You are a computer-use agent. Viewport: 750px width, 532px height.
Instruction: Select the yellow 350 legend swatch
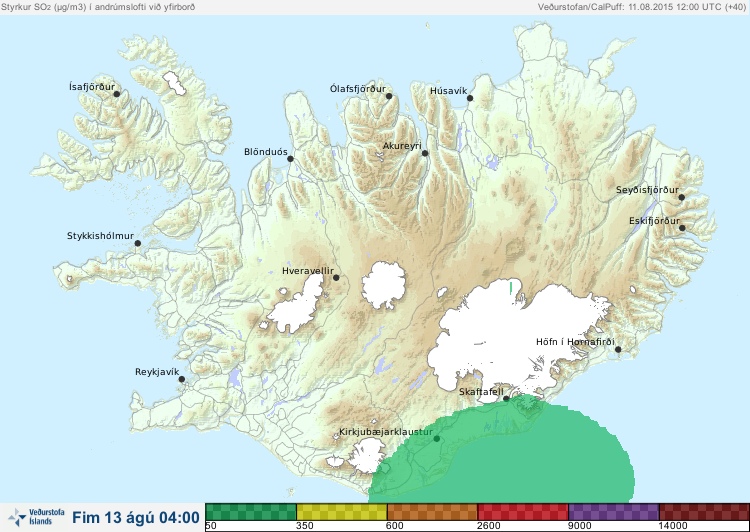pos(342,512)
